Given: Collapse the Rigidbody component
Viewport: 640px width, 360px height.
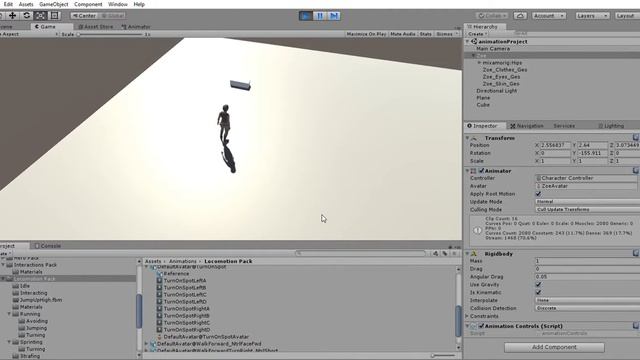Looking at the screenshot, I should click(468, 253).
